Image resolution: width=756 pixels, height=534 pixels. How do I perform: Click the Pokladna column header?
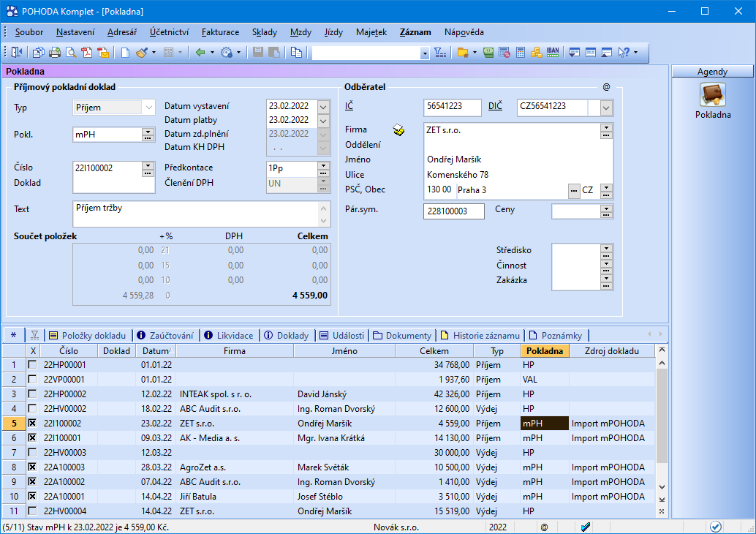point(545,350)
